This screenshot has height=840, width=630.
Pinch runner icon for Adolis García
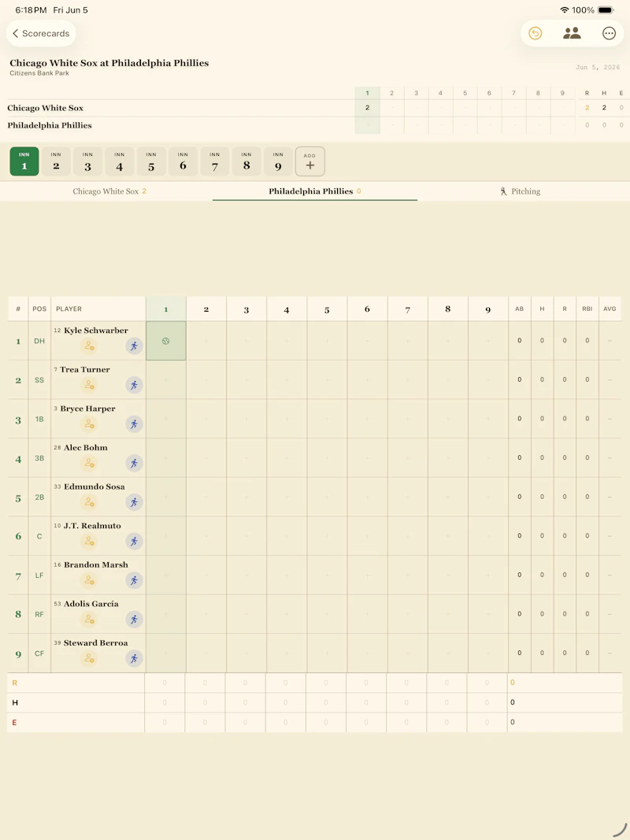pos(135,620)
